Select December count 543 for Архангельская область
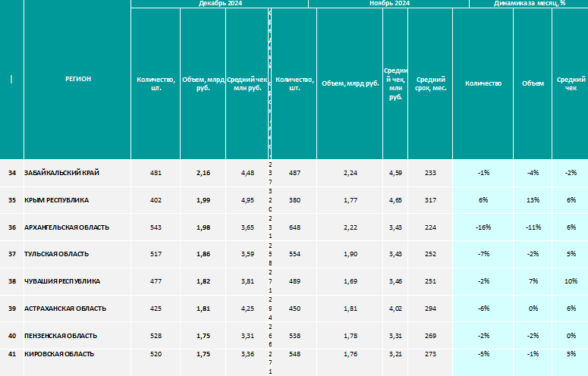 click(x=156, y=227)
